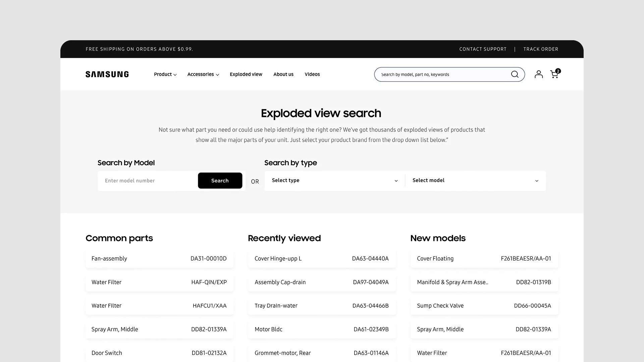
Task: Open the Select model dropdown
Action: pyautogui.click(x=475, y=181)
